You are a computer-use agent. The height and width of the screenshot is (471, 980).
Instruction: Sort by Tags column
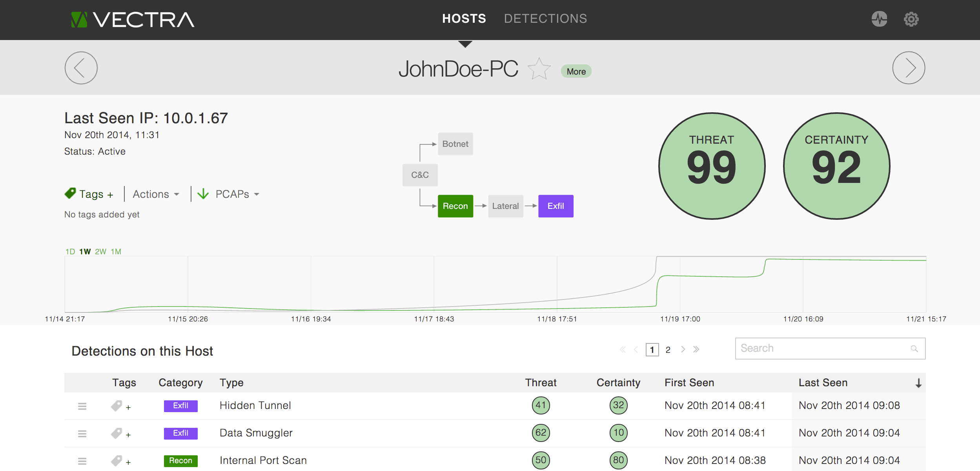(124, 383)
